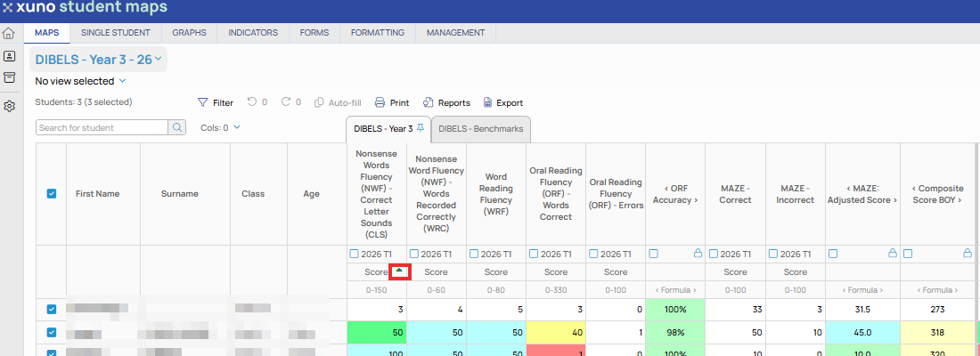Select the Composite Score cell 273
The height and width of the screenshot is (356, 980).
tap(937, 310)
